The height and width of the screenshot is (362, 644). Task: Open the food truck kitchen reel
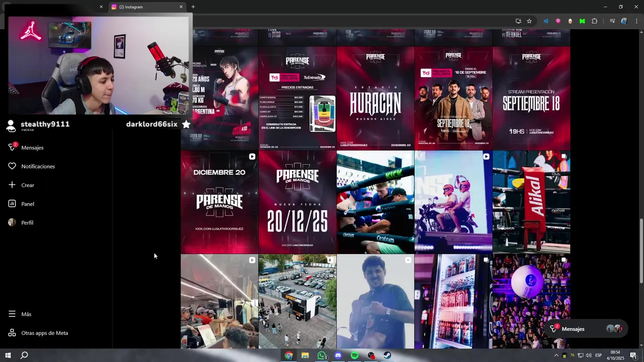219,301
